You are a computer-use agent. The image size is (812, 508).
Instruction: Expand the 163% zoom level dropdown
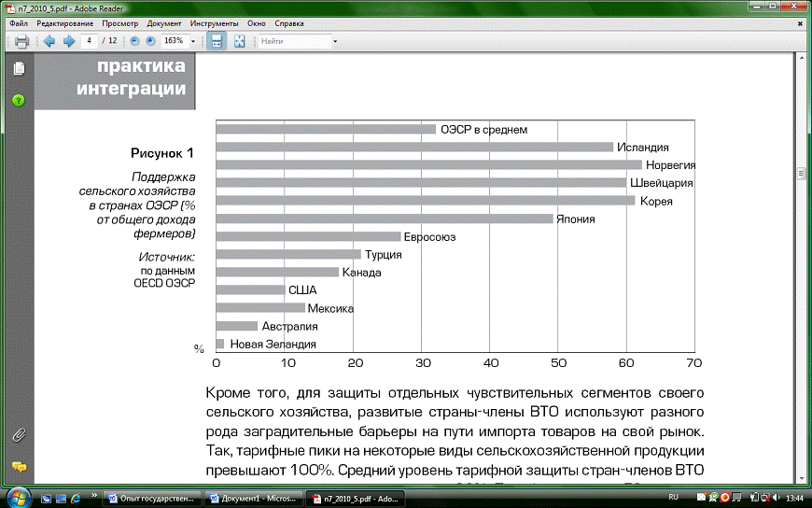coord(193,42)
